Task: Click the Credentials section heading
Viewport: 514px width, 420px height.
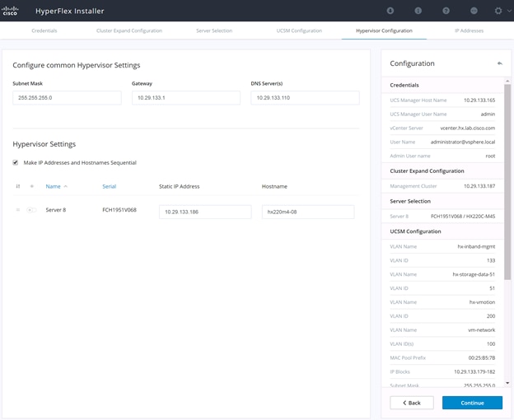Action: 404,85
